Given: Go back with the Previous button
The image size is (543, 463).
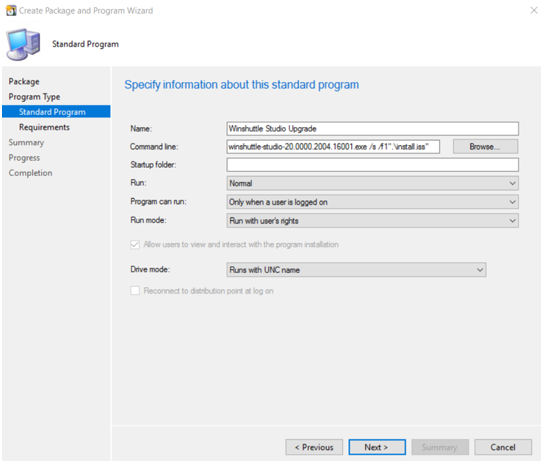Looking at the screenshot, I should 314,447.
